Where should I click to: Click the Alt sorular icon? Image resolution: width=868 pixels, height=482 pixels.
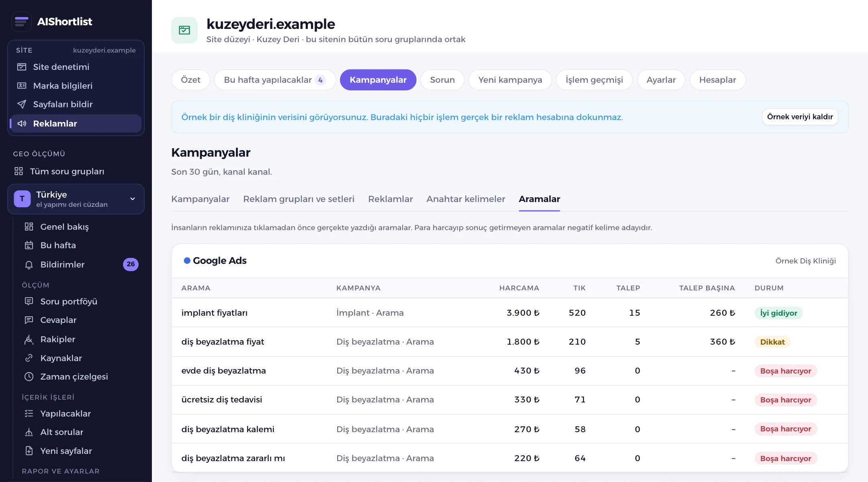(29, 432)
